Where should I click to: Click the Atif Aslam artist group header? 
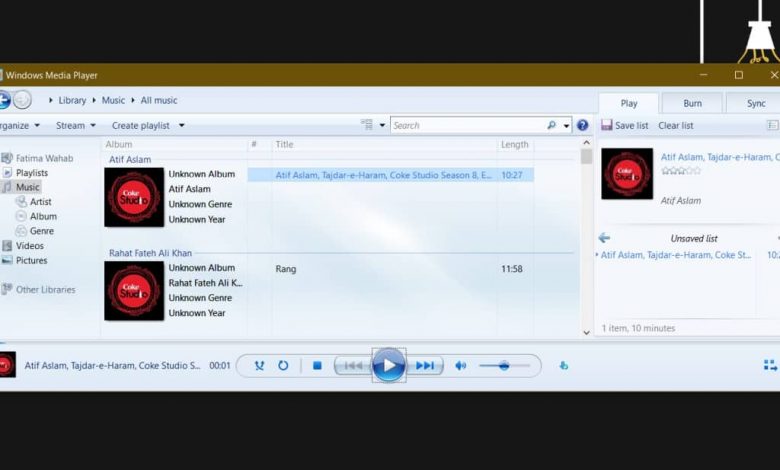coord(130,159)
